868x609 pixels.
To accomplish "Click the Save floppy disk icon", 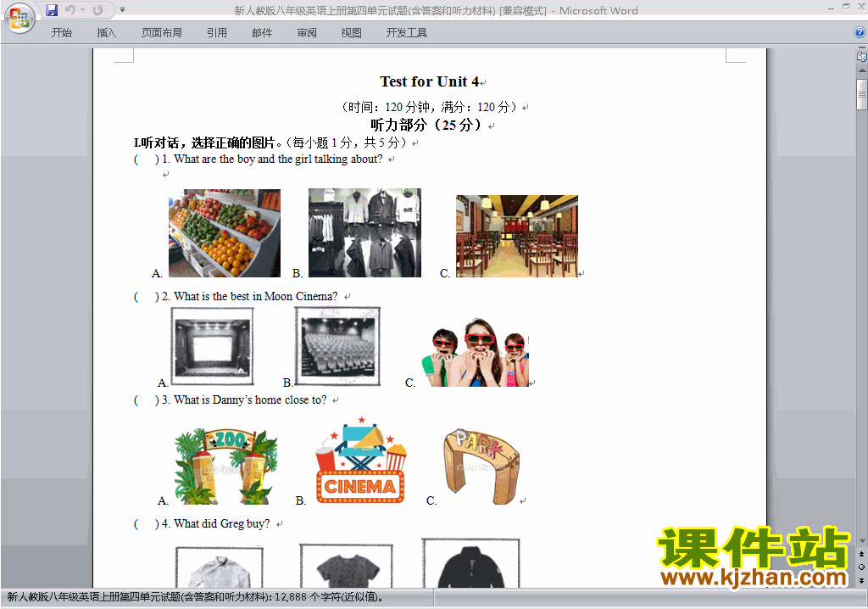I will click(x=52, y=10).
